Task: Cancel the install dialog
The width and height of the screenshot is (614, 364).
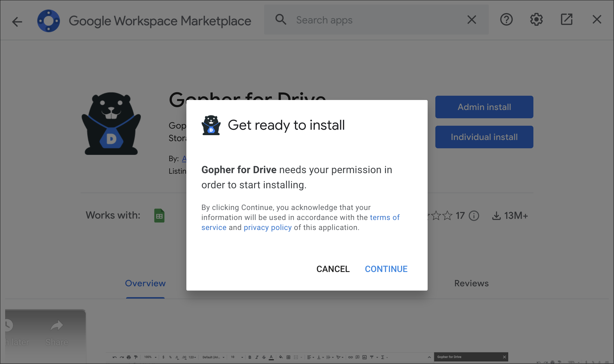Action: click(x=333, y=269)
